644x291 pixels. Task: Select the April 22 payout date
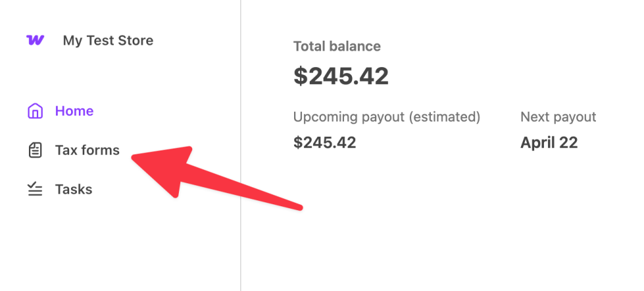(549, 143)
